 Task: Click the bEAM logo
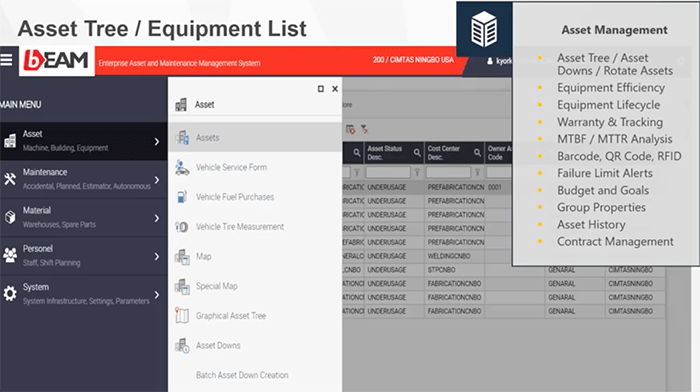point(57,60)
